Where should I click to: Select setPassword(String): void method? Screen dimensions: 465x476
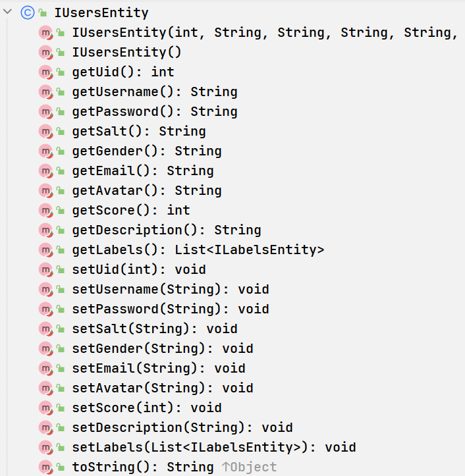pos(170,309)
